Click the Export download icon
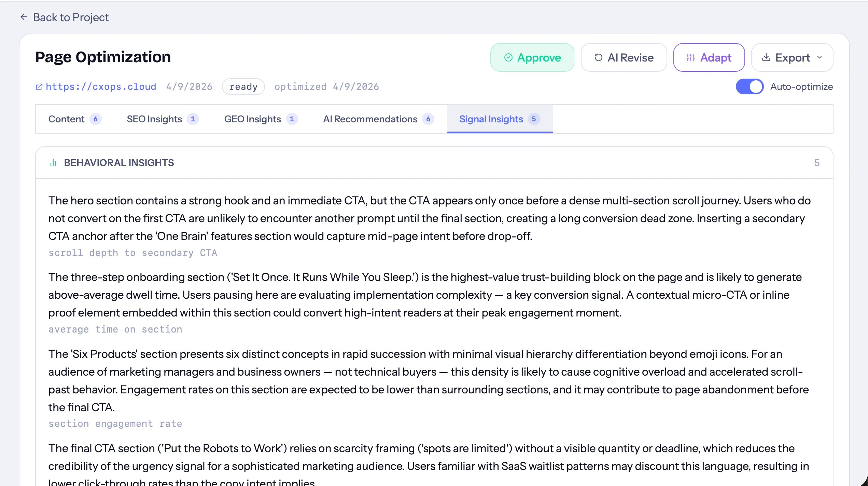868x486 pixels. (x=766, y=57)
